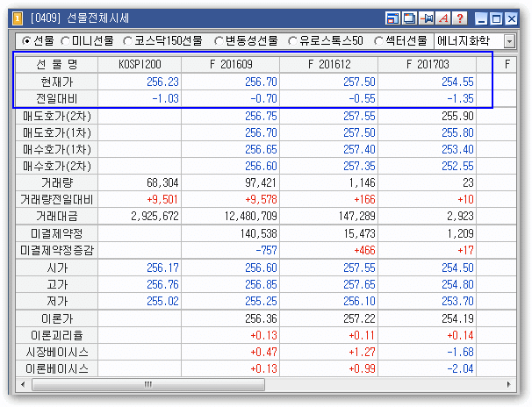Click the volume value 68,304

(162, 183)
